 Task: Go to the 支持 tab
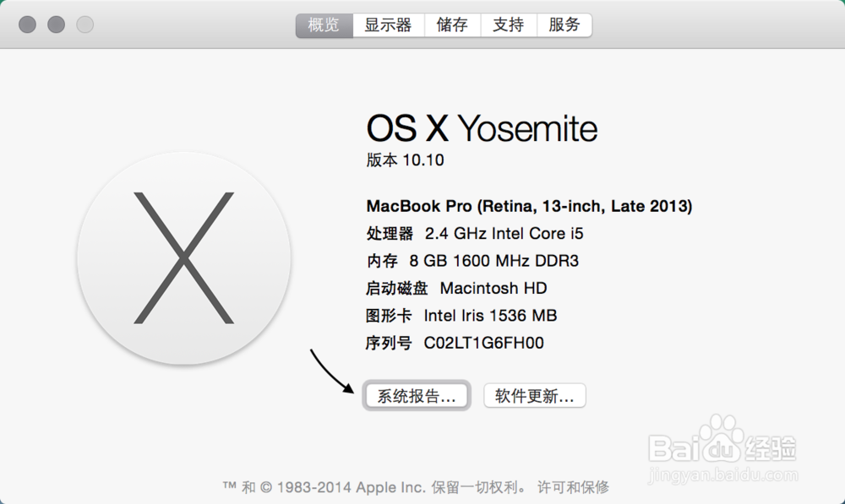508,25
